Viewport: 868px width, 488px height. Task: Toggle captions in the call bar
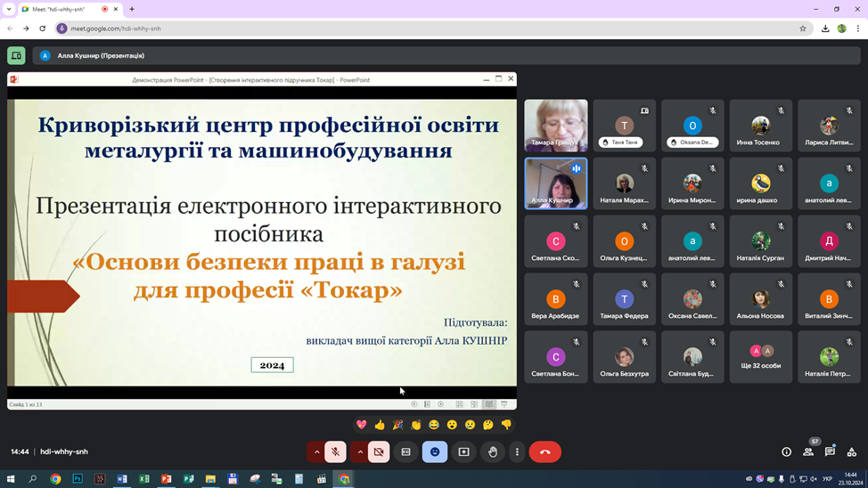406,452
